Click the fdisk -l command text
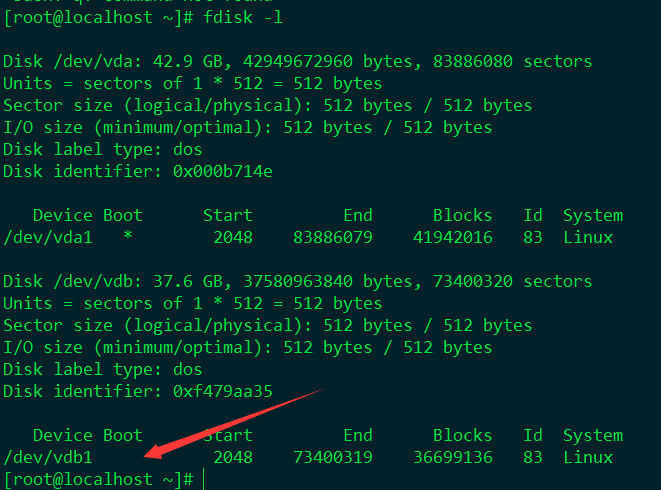This screenshot has height=490, width=661. click(x=247, y=18)
